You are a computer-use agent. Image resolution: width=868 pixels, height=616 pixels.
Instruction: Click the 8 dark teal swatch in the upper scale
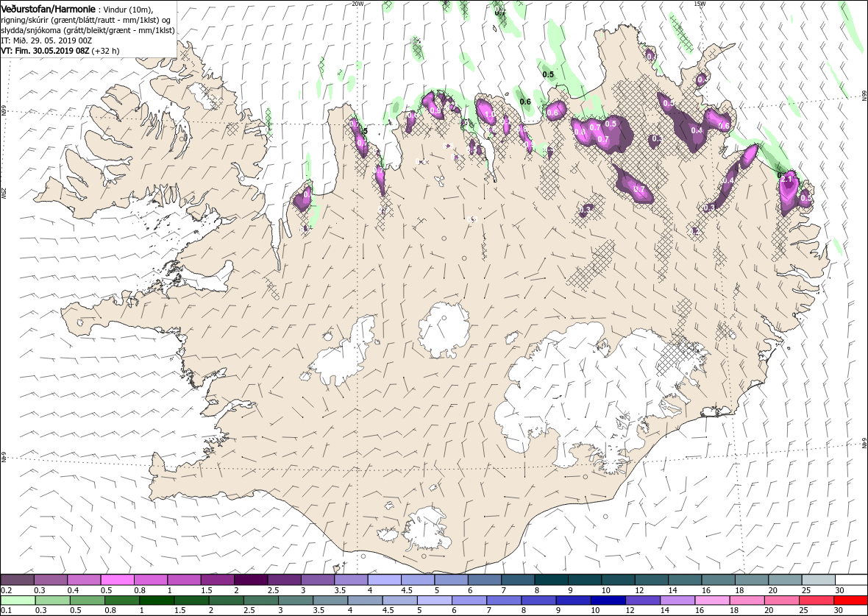[x=551, y=580]
